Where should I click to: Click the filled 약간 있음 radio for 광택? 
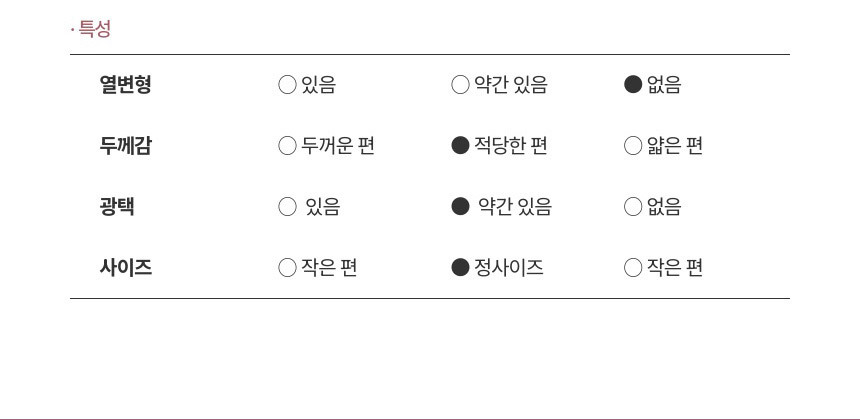tap(460, 207)
